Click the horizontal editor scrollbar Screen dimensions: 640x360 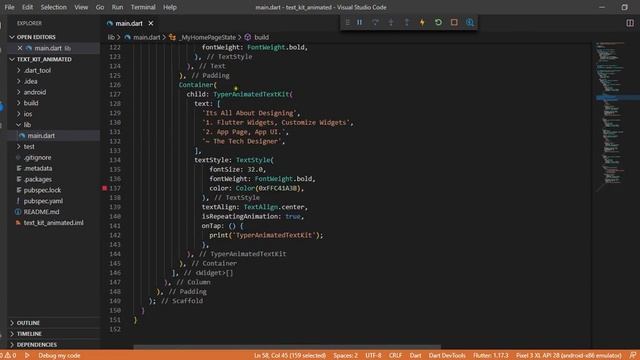pyautogui.click(x=287, y=347)
